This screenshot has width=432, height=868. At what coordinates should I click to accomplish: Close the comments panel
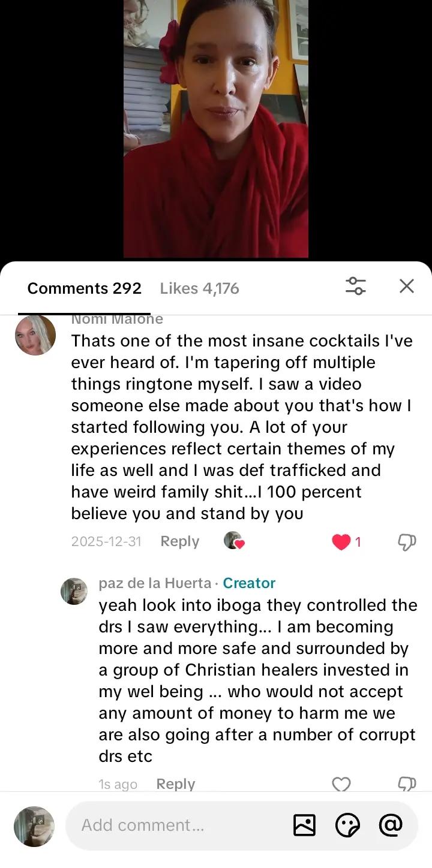(407, 286)
